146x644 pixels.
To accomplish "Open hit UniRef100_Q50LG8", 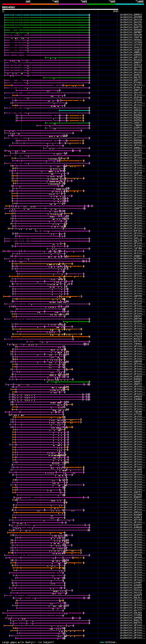I will (131, 70).
